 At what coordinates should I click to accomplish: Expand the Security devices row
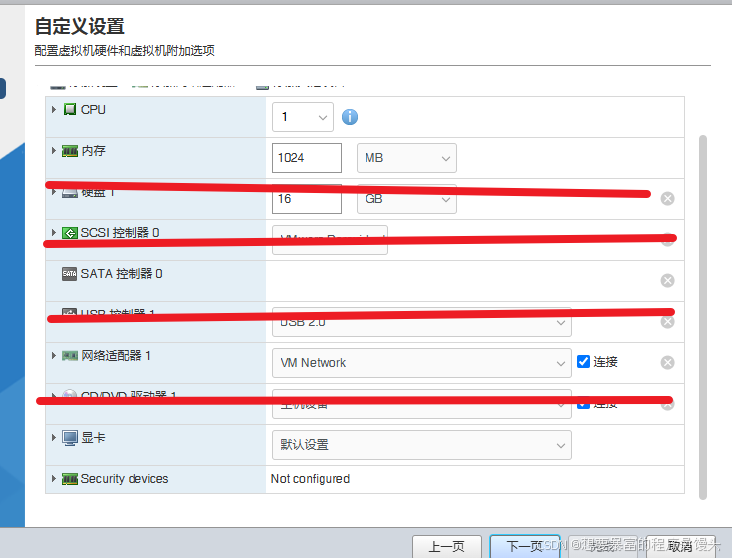click(x=54, y=479)
